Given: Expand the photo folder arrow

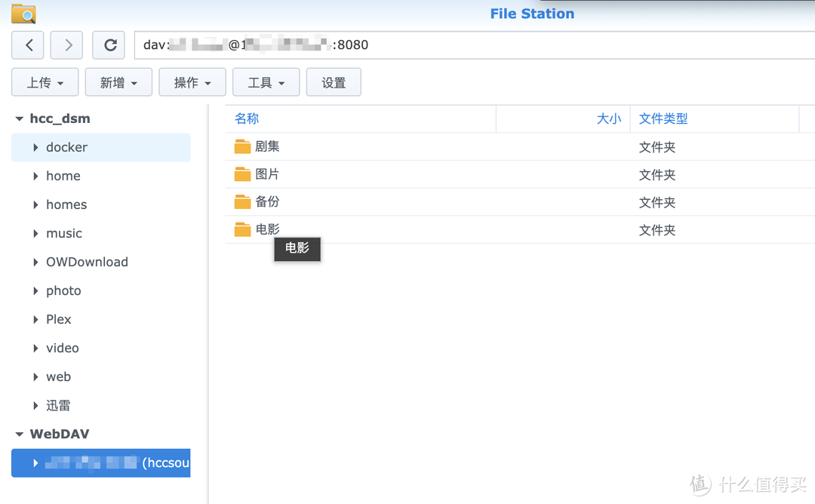Looking at the screenshot, I should pos(35,291).
